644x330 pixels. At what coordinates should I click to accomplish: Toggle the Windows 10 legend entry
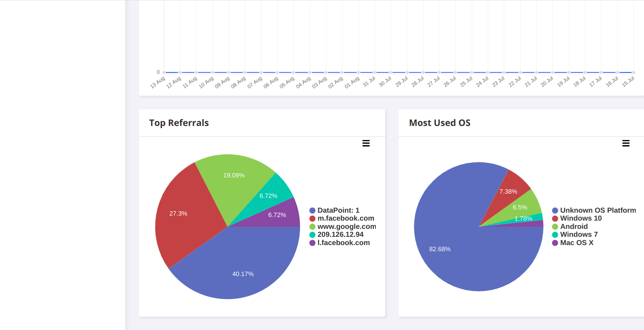[x=577, y=218]
